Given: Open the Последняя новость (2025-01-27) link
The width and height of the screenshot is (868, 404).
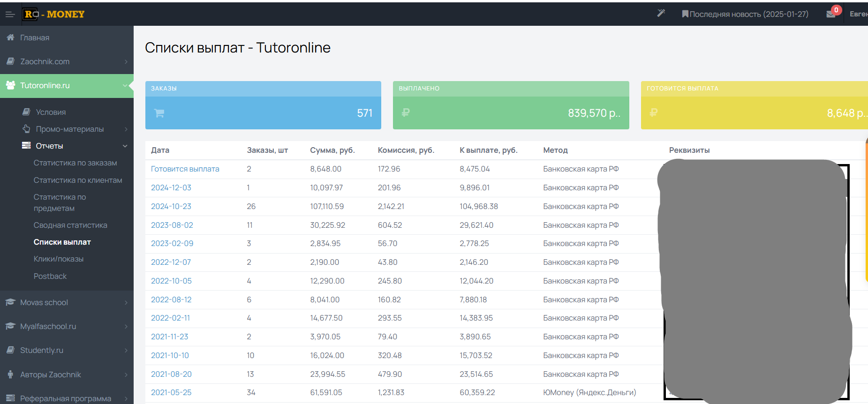Looking at the screenshot, I should [x=749, y=14].
